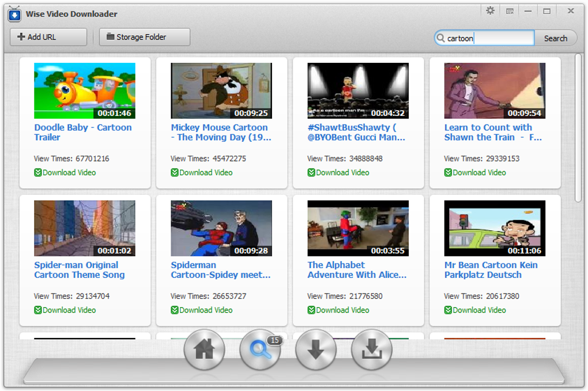Click the 15 badge on search button

[275, 340]
